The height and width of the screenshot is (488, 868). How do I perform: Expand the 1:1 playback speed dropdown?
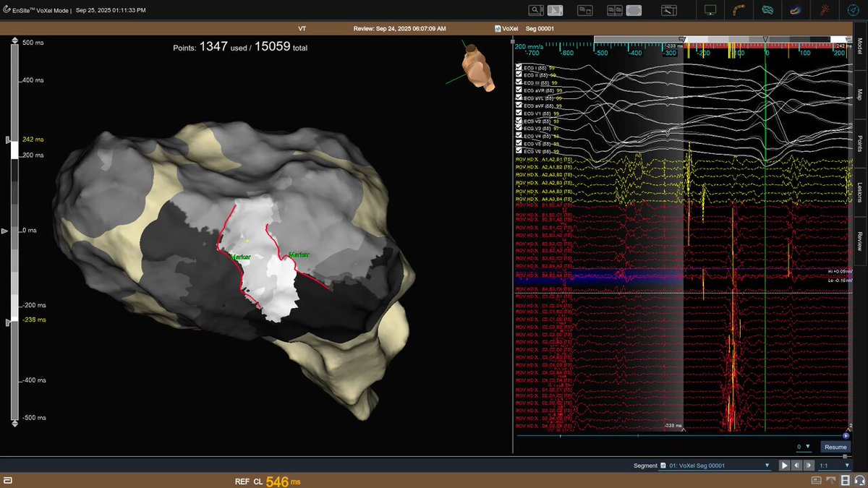click(833, 466)
